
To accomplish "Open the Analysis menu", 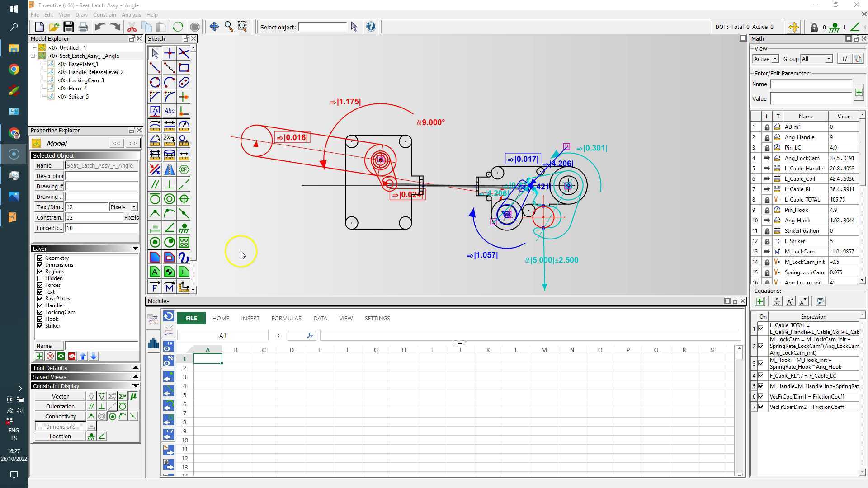I will coord(131,15).
